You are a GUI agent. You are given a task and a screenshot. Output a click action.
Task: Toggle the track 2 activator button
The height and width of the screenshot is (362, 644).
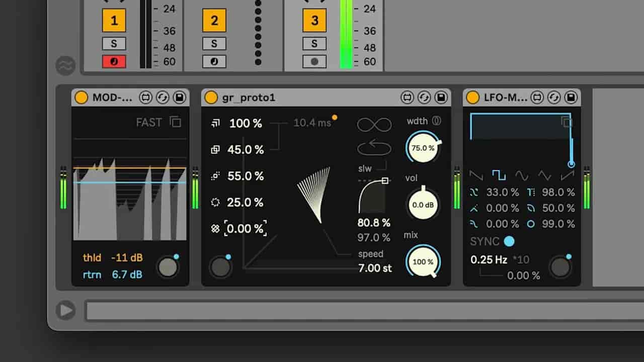tap(214, 21)
